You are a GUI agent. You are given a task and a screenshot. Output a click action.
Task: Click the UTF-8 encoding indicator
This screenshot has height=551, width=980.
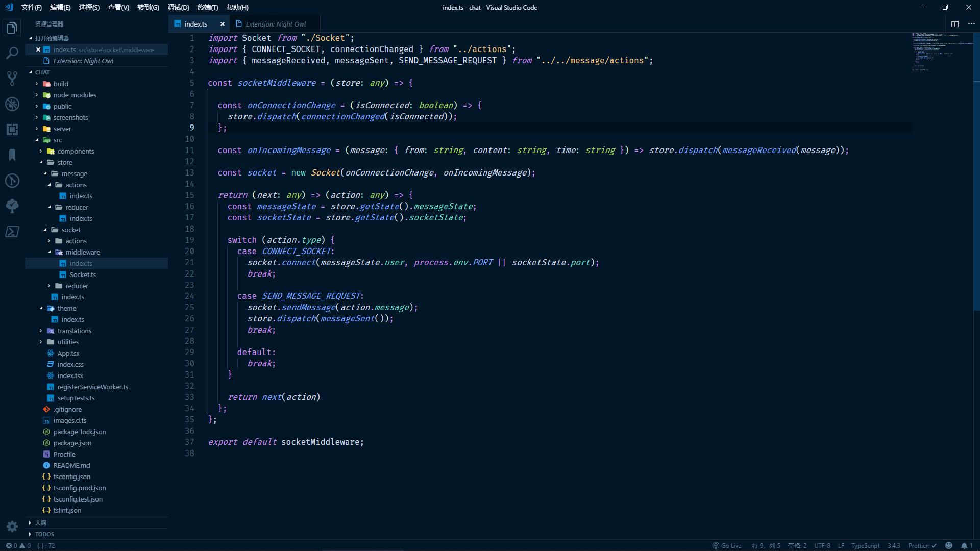pyautogui.click(x=822, y=545)
